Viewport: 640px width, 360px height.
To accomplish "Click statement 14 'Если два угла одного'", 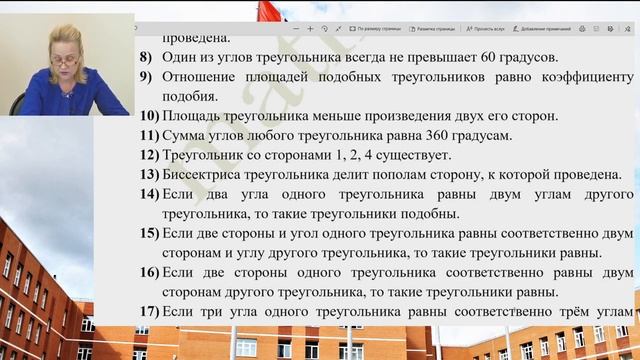I will tap(387, 204).
